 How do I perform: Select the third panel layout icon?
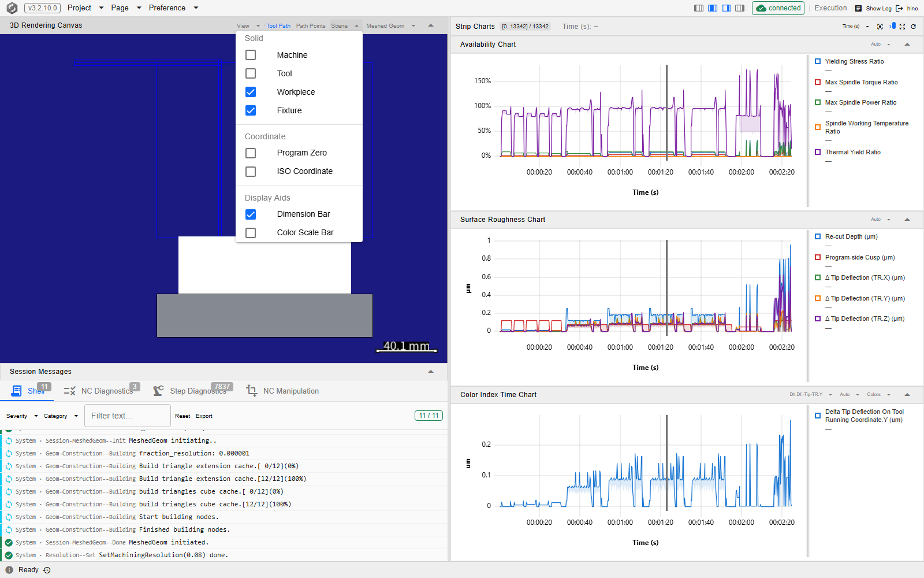click(x=726, y=8)
